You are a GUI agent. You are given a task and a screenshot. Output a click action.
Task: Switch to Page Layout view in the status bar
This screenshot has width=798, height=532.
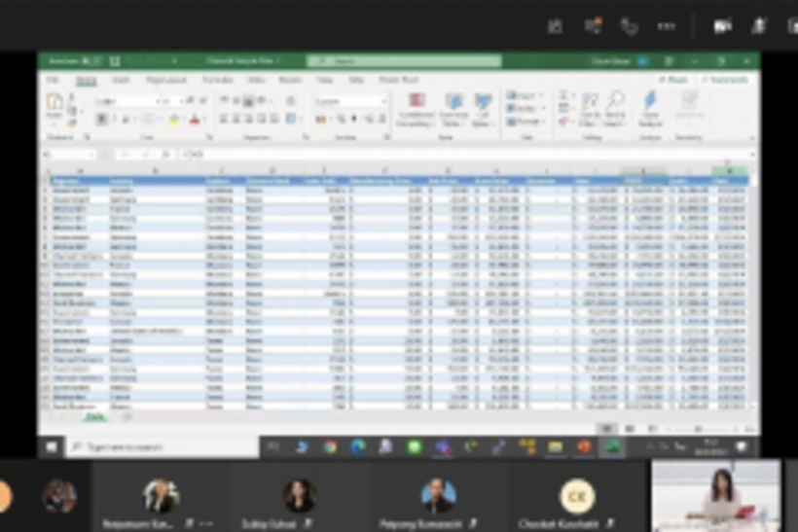pos(630,429)
